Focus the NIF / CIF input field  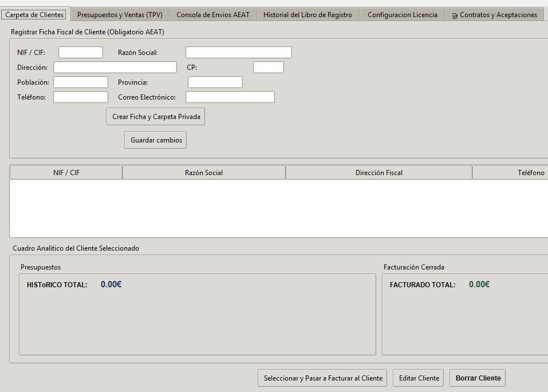click(81, 53)
